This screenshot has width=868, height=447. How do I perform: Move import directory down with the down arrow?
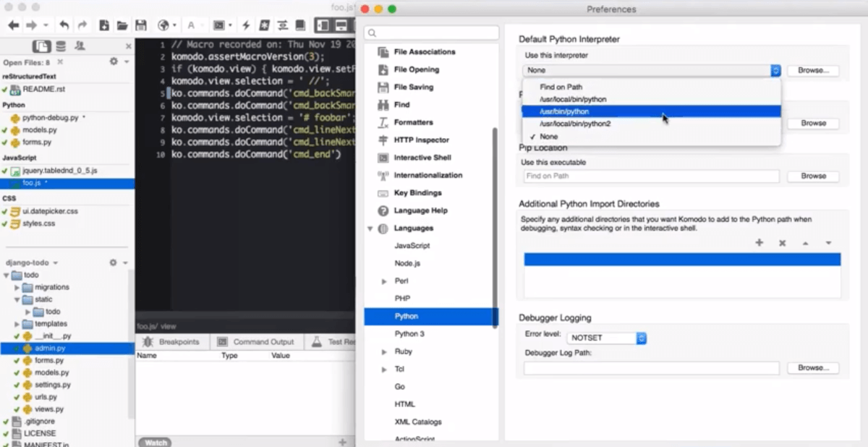coord(828,243)
